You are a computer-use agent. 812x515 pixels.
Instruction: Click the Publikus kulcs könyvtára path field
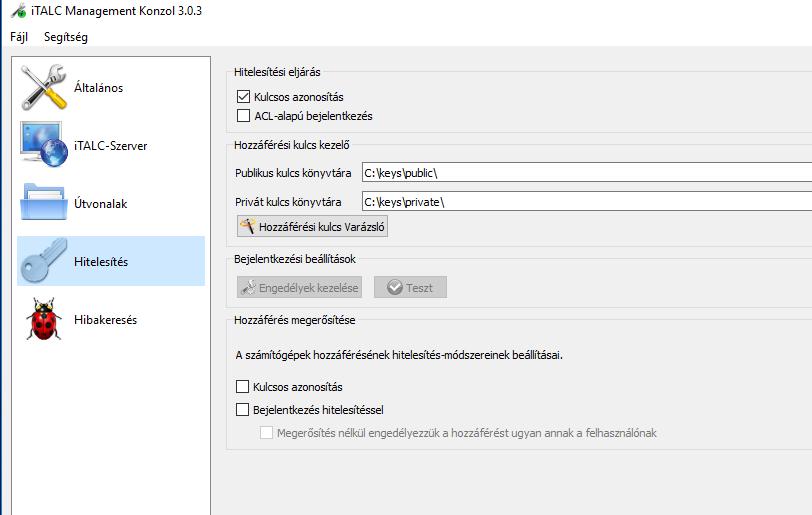pos(587,173)
